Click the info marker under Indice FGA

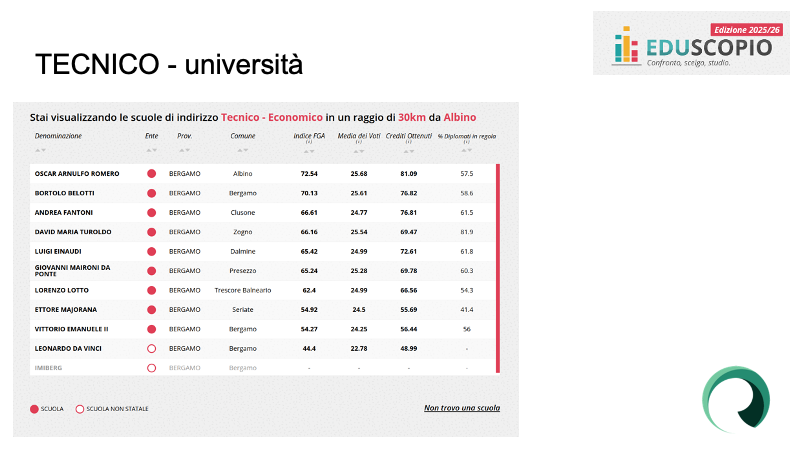(x=309, y=143)
